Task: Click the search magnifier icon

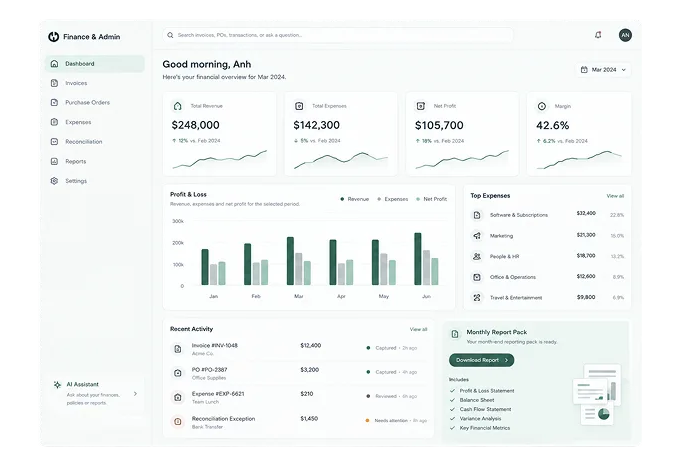Action: pos(170,35)
